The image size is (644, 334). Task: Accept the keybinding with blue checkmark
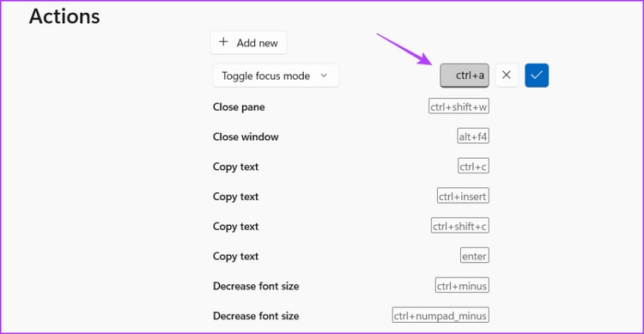click(537, 76)
